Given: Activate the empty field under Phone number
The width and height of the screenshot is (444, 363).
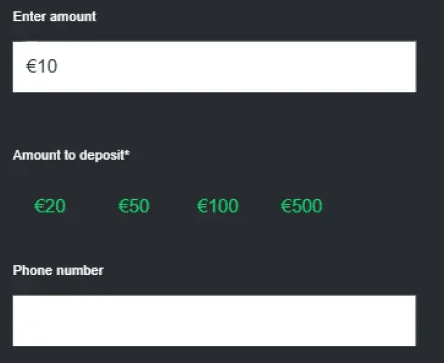Looking at the screenshot, I should point(214,321).
